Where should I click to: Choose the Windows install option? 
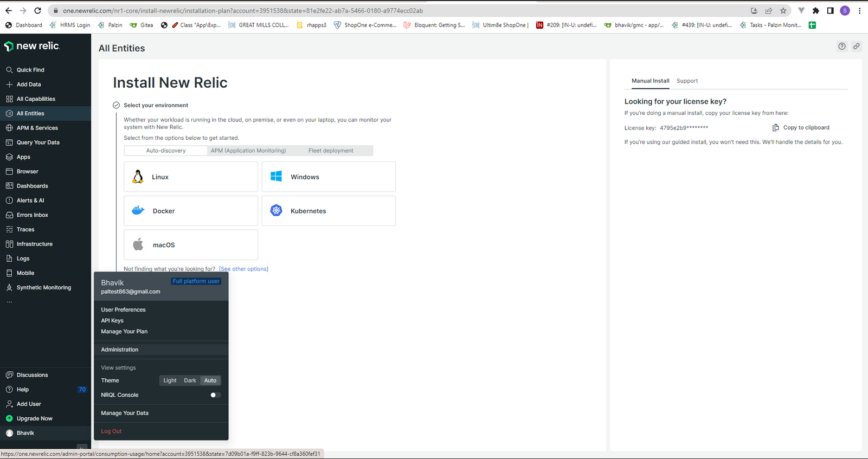(329, 177)
